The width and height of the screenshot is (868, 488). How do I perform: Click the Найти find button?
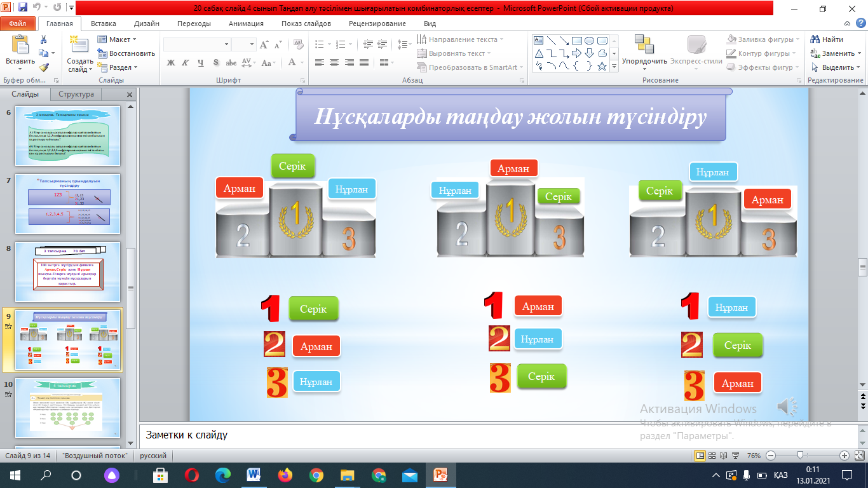click(x=827, y=39)
